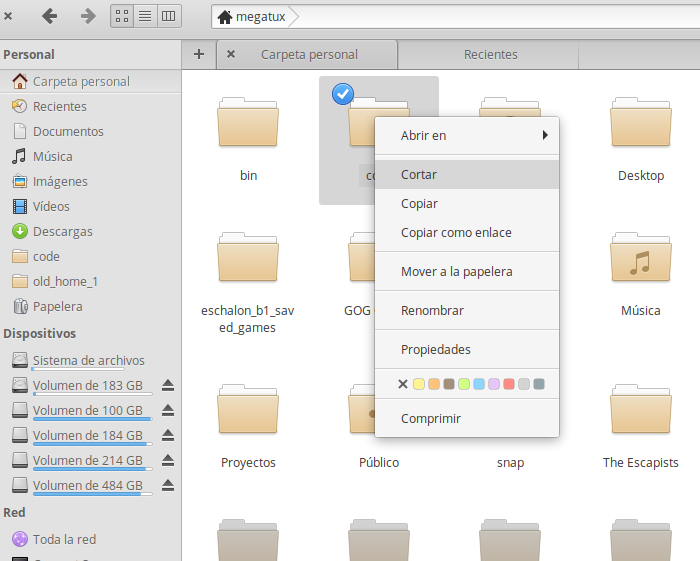
Task: Choose Copiar from the context menu
Action: coord(467,204)
